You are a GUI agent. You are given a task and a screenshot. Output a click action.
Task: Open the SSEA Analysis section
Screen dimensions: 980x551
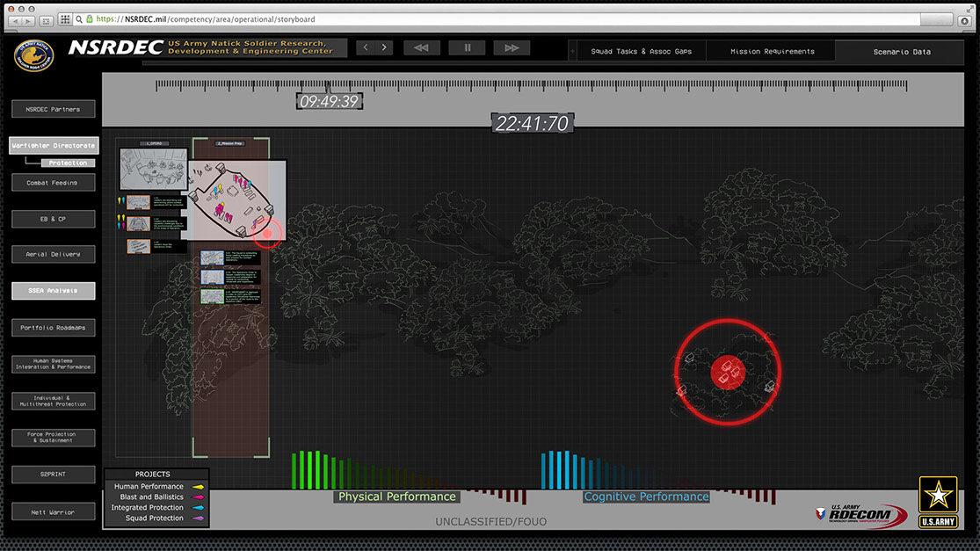pos(54,291)
